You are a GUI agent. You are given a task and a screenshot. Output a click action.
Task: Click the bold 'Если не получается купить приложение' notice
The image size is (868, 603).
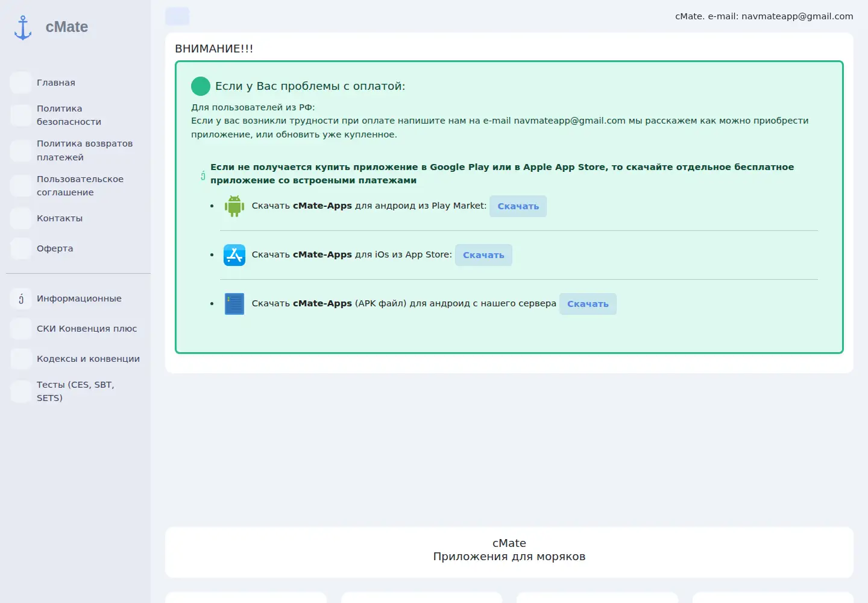(x=502, y=174)
